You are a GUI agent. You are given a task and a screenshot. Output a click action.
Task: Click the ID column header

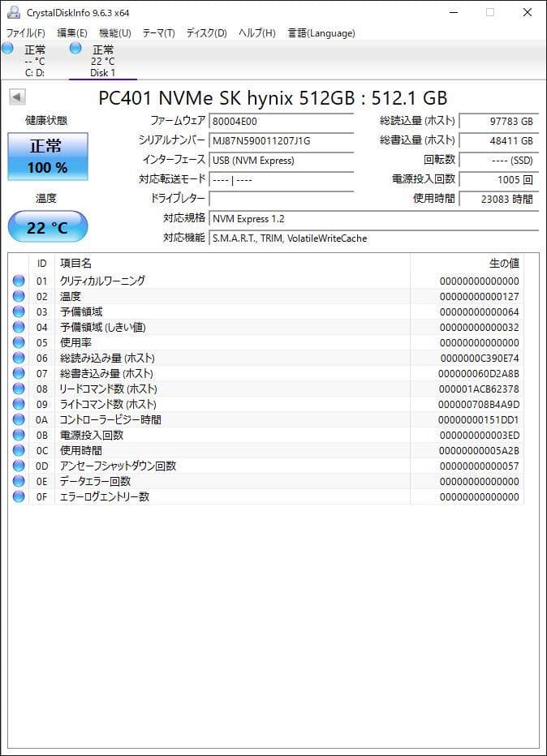click(x=42, y=264)
